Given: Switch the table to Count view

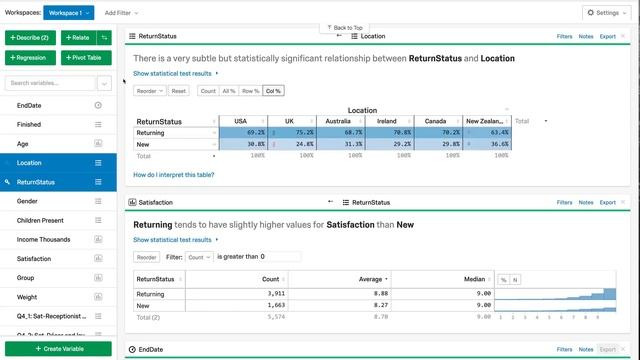Looking at the screenshot, I should click(x=208, y=91).
